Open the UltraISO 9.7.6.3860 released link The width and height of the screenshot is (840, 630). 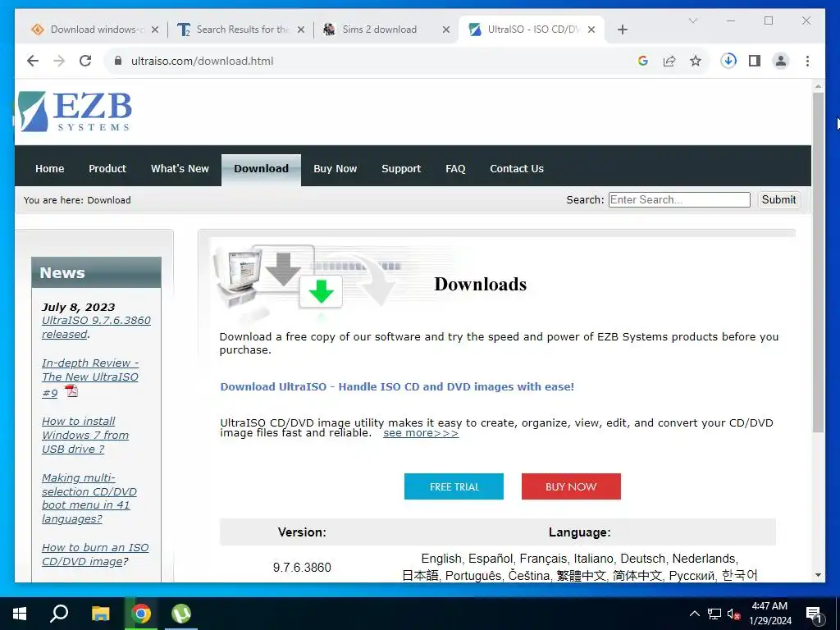[96, 327]
